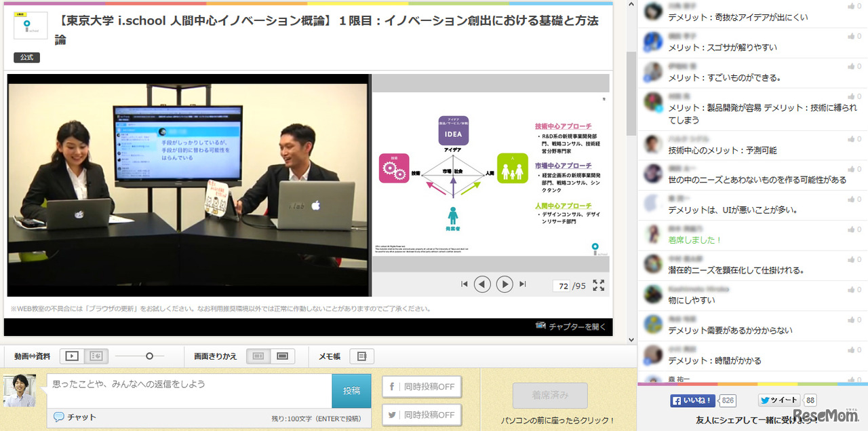This screenshot has height=431, width=868.
Task: Like the comment 'メリット：すごいものができる。'
Action: pyautogui.click(x=854, y=65)
